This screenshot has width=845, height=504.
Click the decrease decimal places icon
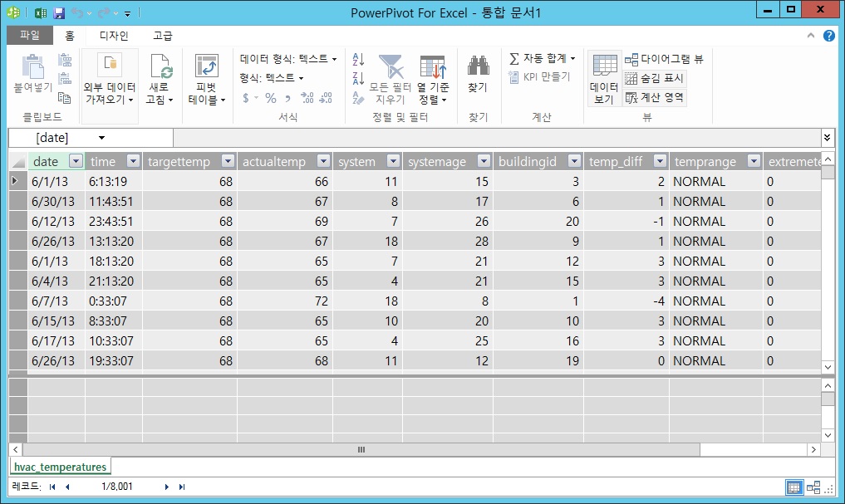(x=326, y=98)
